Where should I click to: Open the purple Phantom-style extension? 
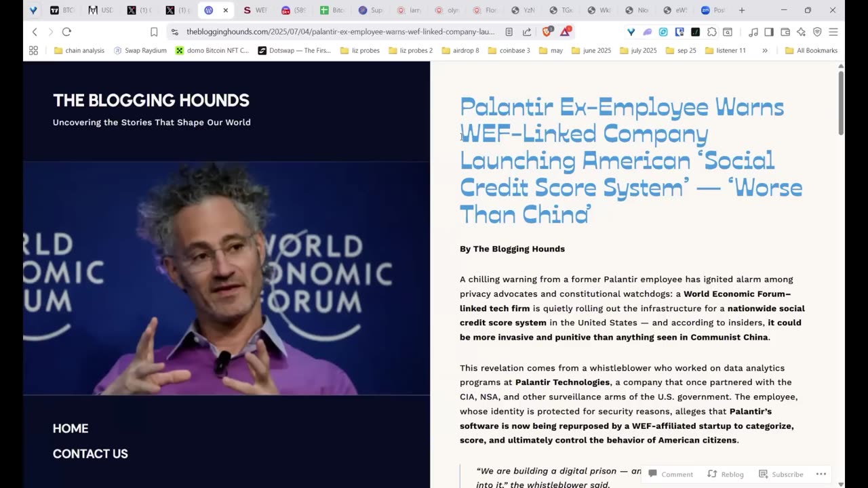(x=648, y=32)
